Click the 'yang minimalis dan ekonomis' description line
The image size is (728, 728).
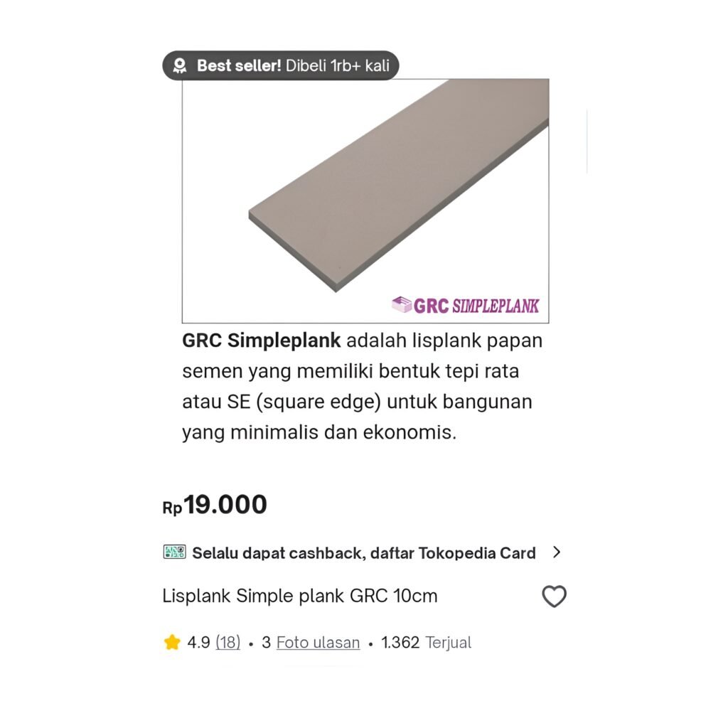tap(319, 433)
